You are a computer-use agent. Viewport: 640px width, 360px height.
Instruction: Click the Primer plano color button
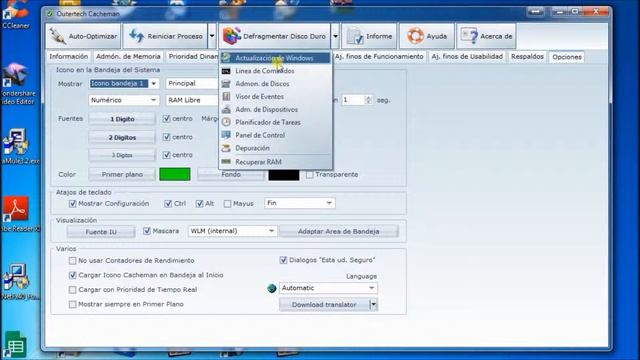[122, 175]
